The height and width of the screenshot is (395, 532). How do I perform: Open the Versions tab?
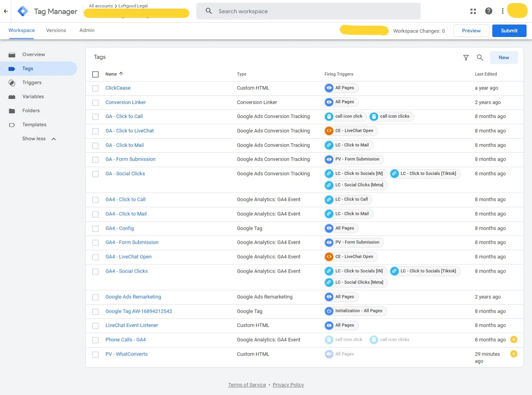[x=56, y=30]
